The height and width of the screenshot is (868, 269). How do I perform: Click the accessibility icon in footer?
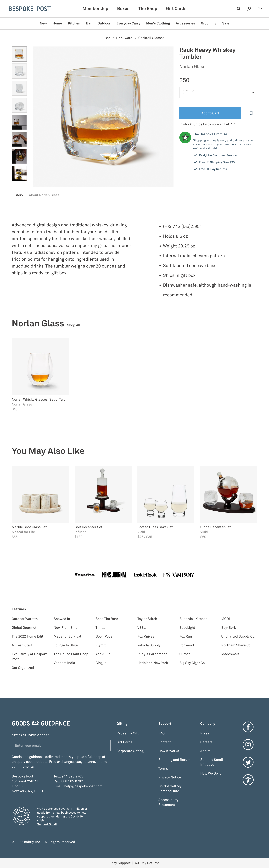point(248,780)
